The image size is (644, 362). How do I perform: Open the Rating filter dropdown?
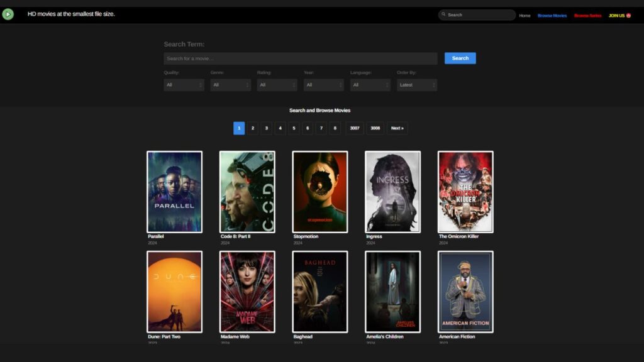(276, 85)
